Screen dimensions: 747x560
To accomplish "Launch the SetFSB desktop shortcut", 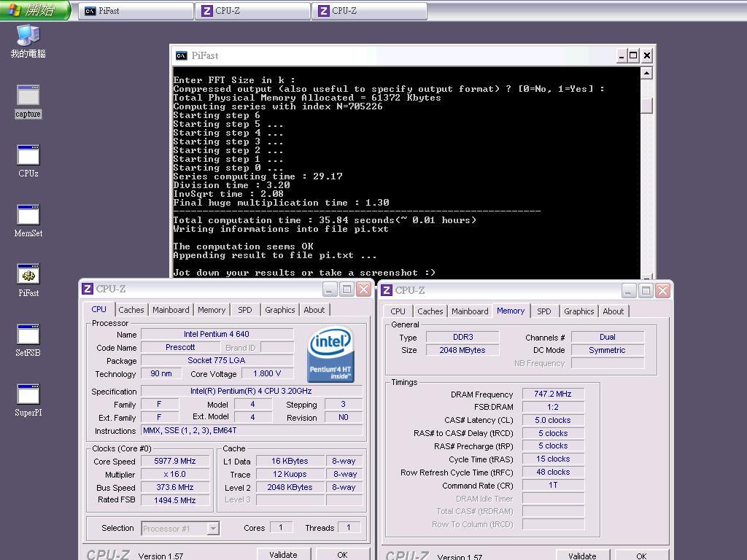I will tap(28, 341).
